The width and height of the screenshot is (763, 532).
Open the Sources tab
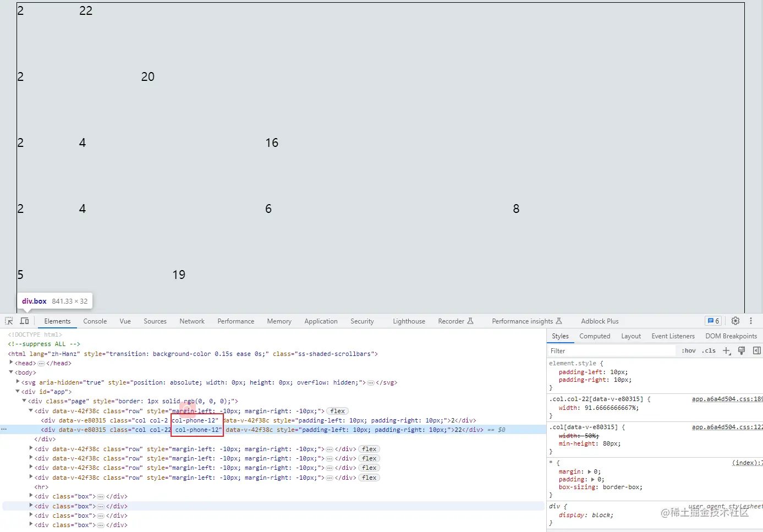[x=155, y=321]
